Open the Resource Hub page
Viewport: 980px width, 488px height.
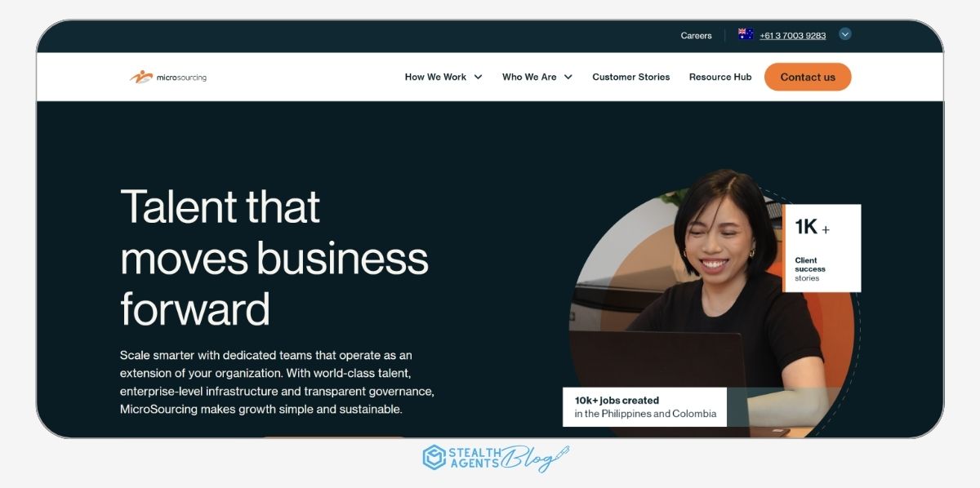720,78
